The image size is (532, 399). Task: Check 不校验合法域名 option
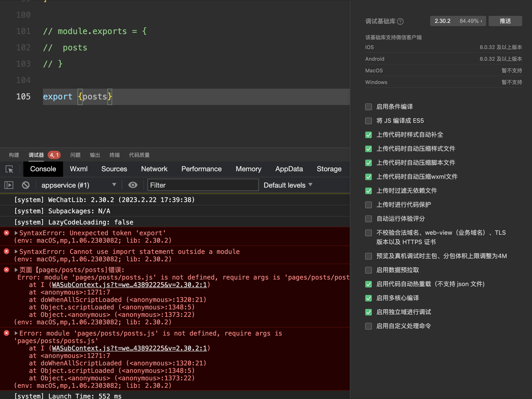pos(369,233)
